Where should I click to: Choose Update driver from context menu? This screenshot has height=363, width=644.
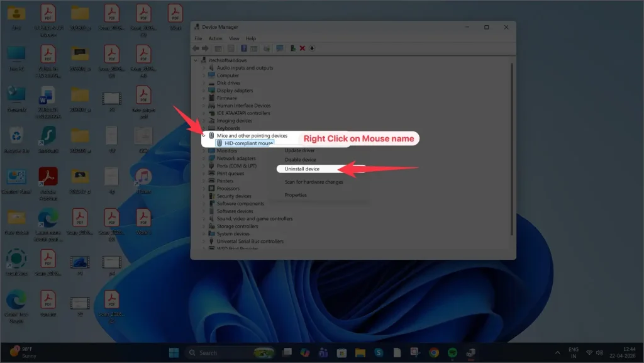click(299, 151)
